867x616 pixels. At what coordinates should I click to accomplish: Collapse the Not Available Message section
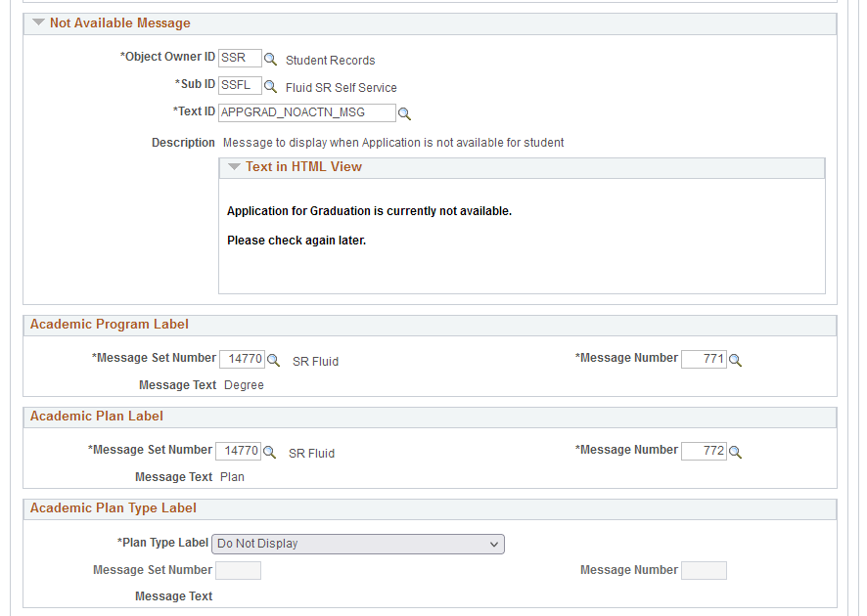point(38,22)
